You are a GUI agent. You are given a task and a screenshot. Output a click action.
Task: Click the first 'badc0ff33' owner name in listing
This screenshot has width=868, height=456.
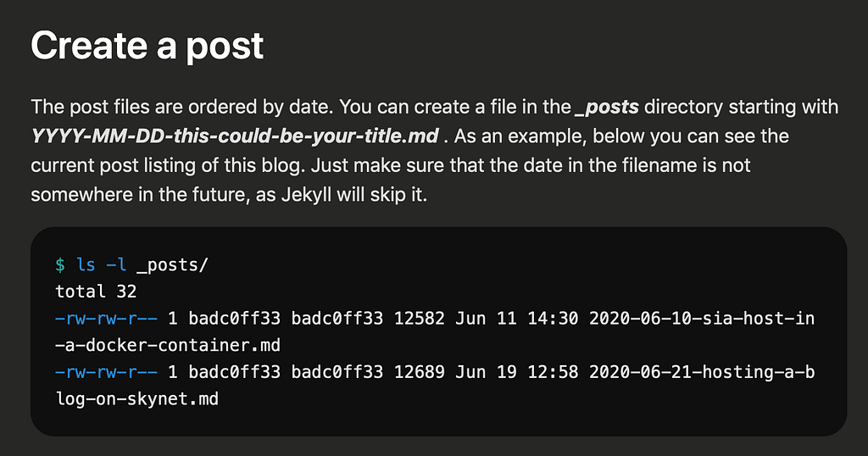[234, 318]
